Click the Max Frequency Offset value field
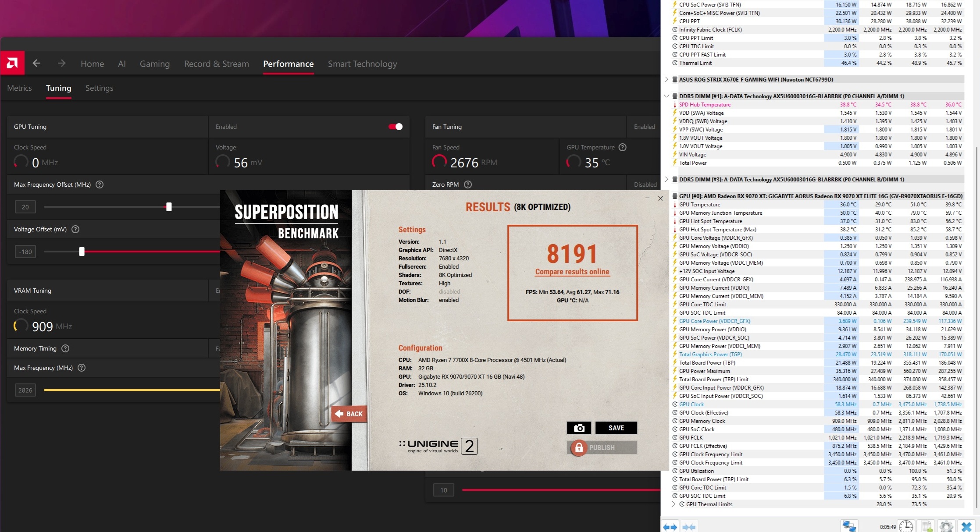 click(25, 207)
